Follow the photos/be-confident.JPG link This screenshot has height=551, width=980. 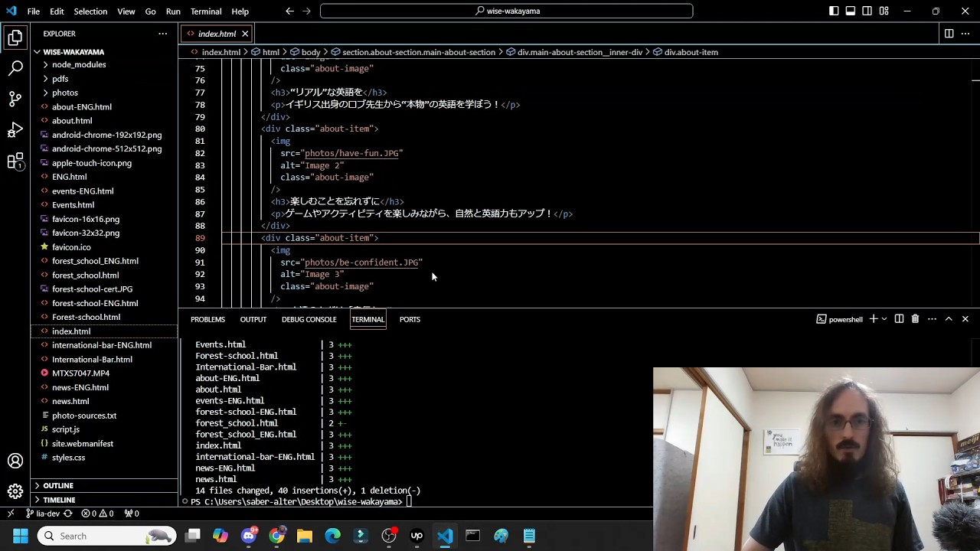click(x=361, y=262)
